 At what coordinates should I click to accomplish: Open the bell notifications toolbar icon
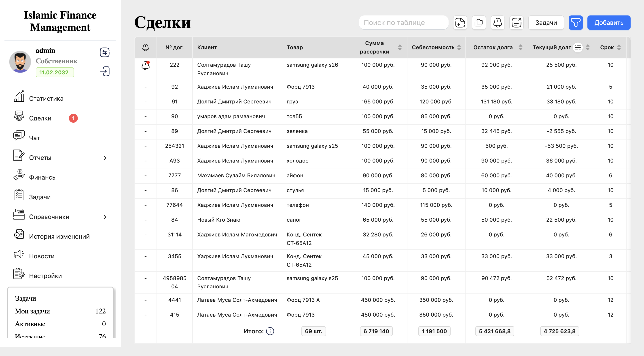(x=497, y=23)
